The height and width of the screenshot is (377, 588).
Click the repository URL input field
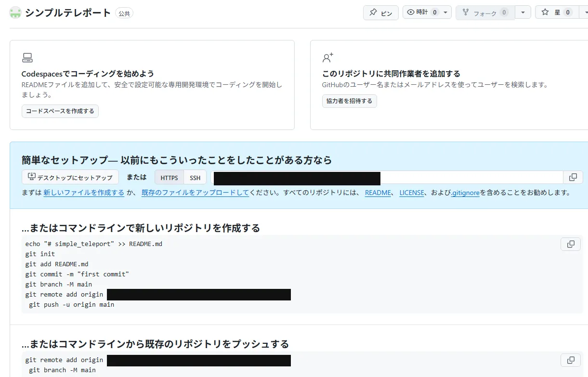point(387,178)
